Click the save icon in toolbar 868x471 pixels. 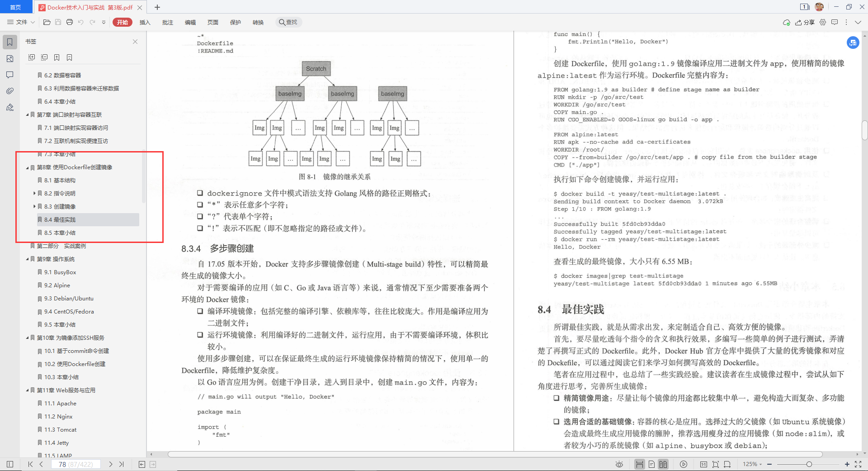pos(58,22)
